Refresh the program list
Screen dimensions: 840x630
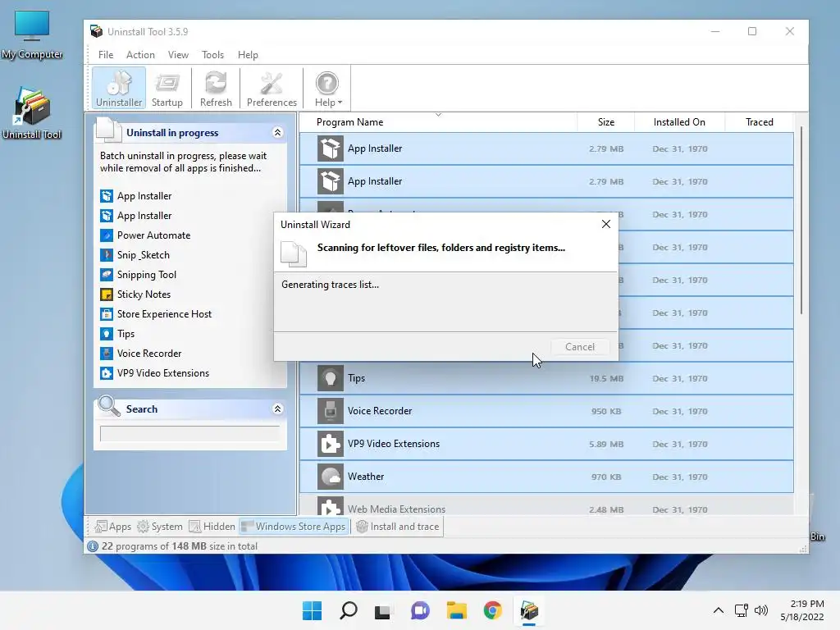[216, 88]
